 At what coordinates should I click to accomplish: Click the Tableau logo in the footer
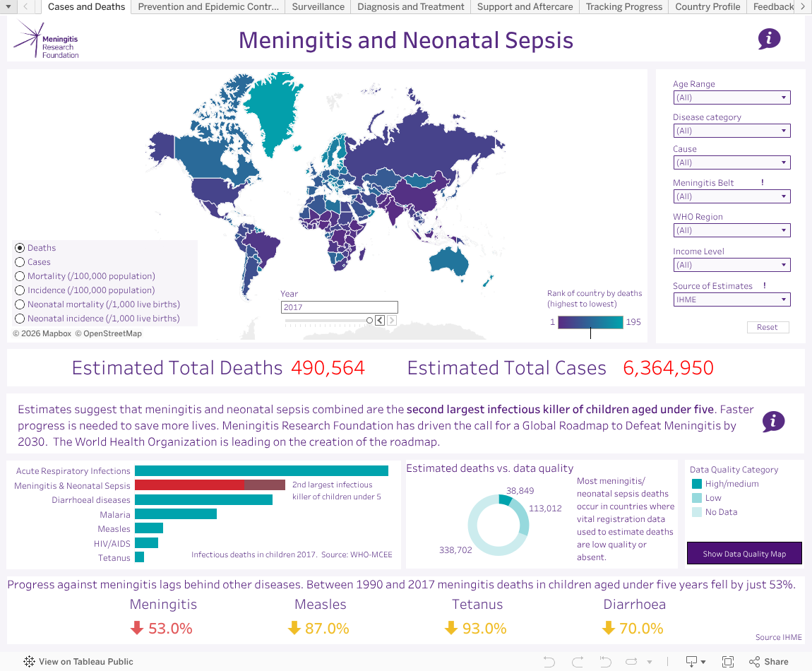[x=29, y=662]
